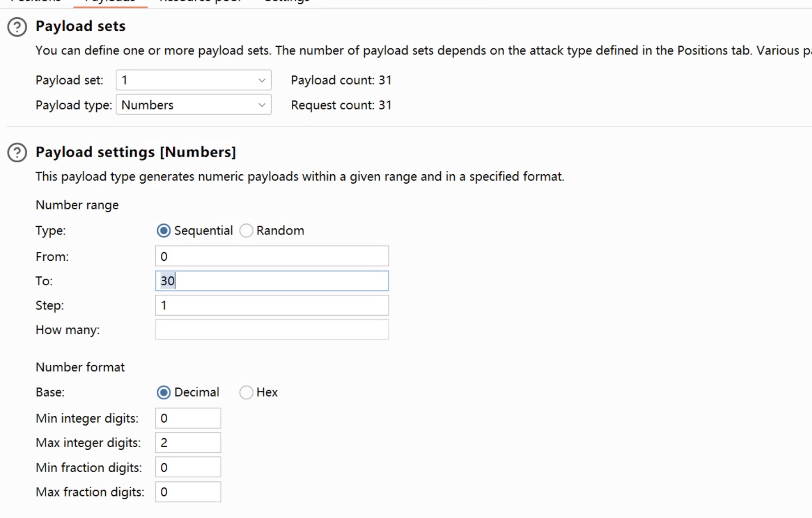812x518 pixels.
Task: Click the empty How many field
Action: click(271, 330)
